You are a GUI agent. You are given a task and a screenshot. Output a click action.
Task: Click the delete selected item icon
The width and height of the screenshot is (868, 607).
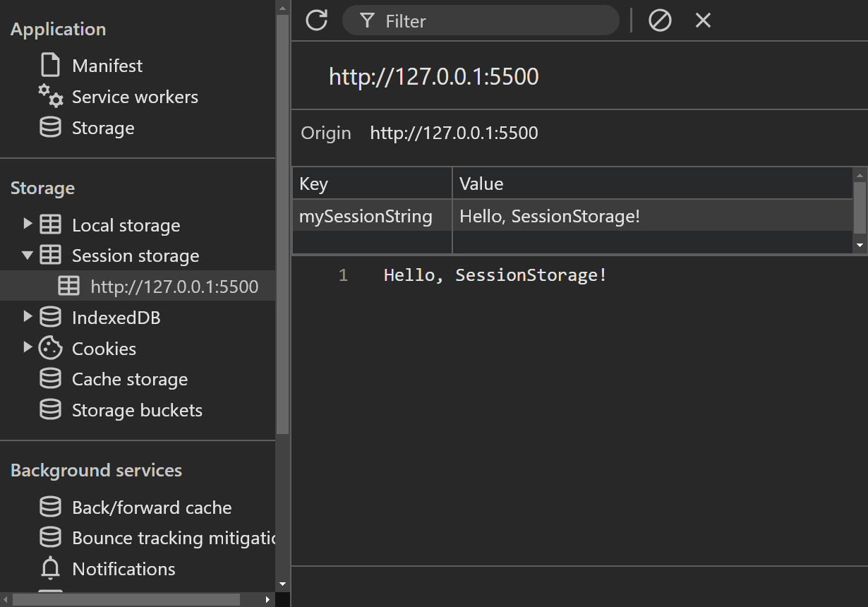(x=702, y=20)
